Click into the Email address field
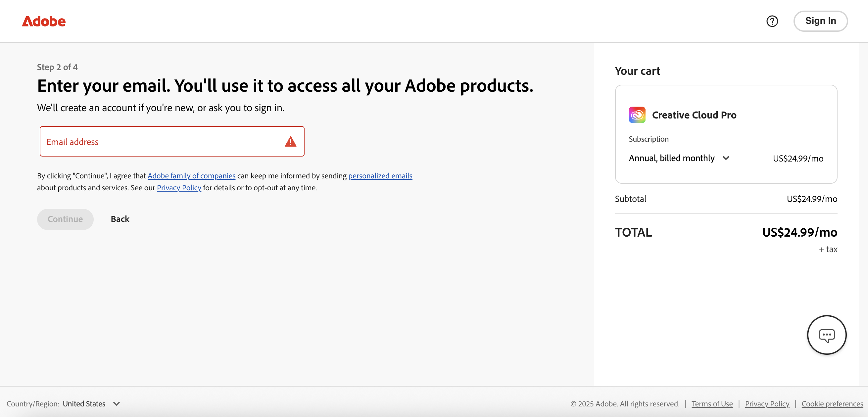The image size is (868, 417). 162,141
